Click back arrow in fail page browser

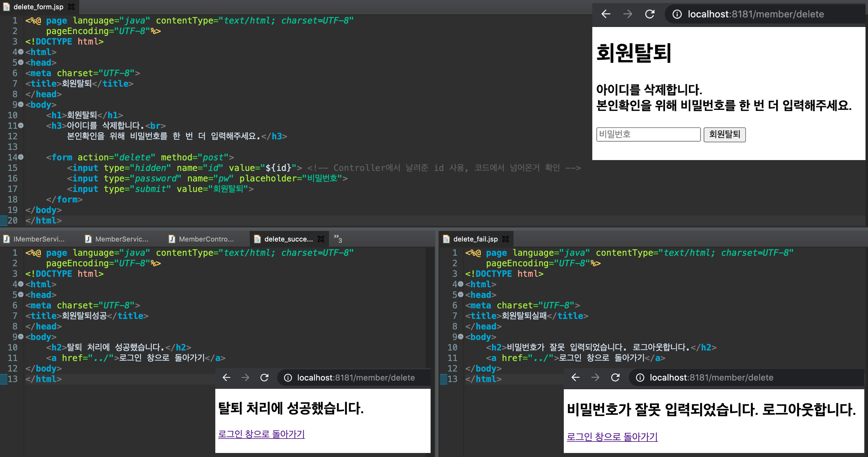pyautogui.click(x=576, y=377)
